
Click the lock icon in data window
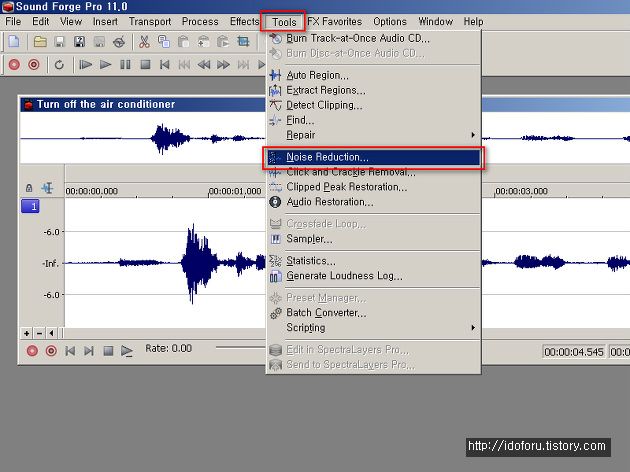point(29,188)
